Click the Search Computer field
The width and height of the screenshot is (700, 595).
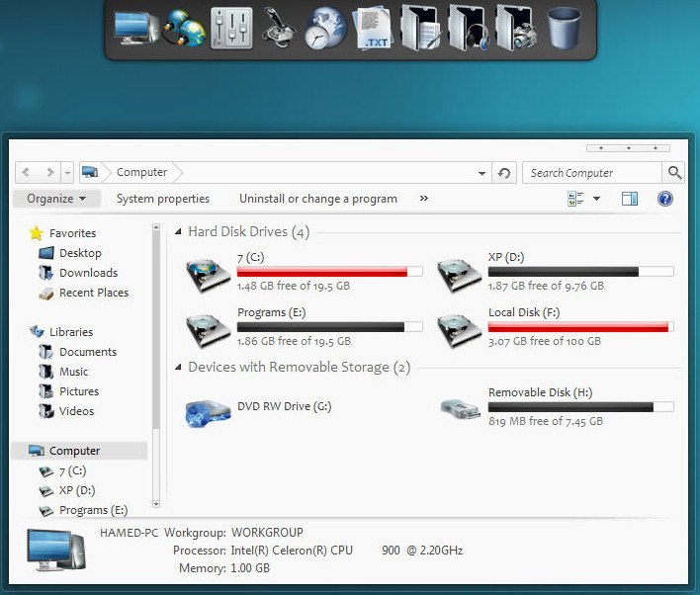coord(592,173)
